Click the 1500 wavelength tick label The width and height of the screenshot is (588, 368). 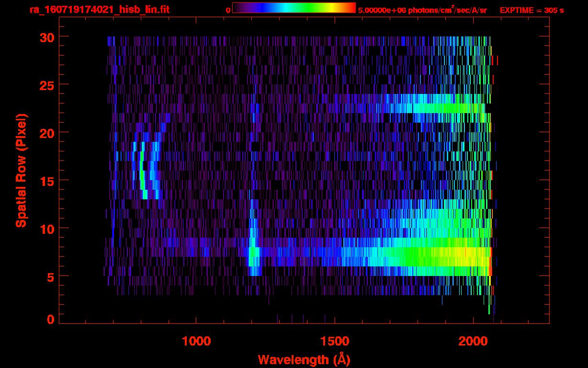(x=335, y=341)
